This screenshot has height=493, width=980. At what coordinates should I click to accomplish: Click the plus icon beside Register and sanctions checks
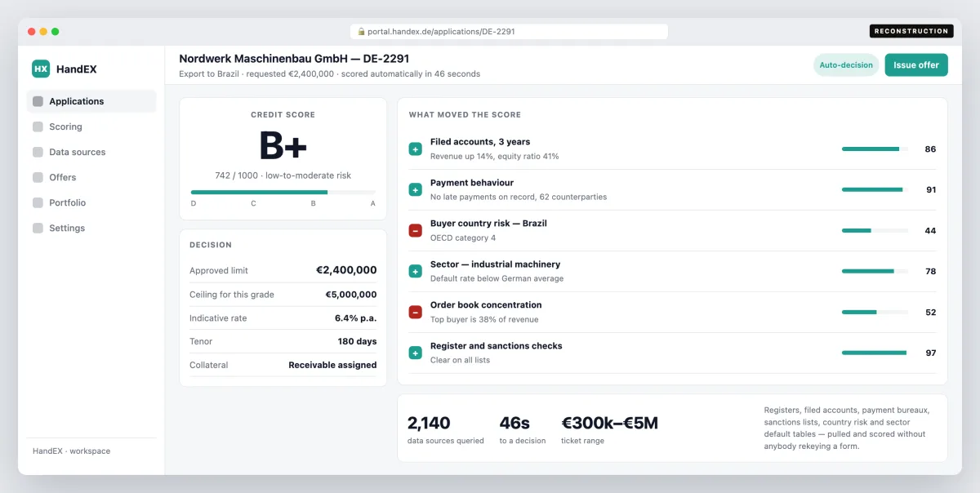coord(415,353)
